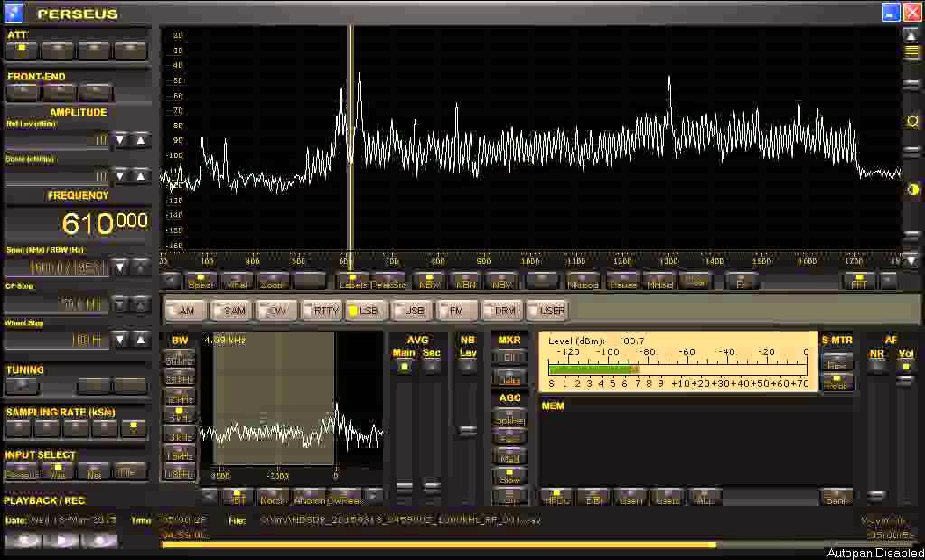
Task: Click the lit ATT attenuator button
Action: (22, 51)
